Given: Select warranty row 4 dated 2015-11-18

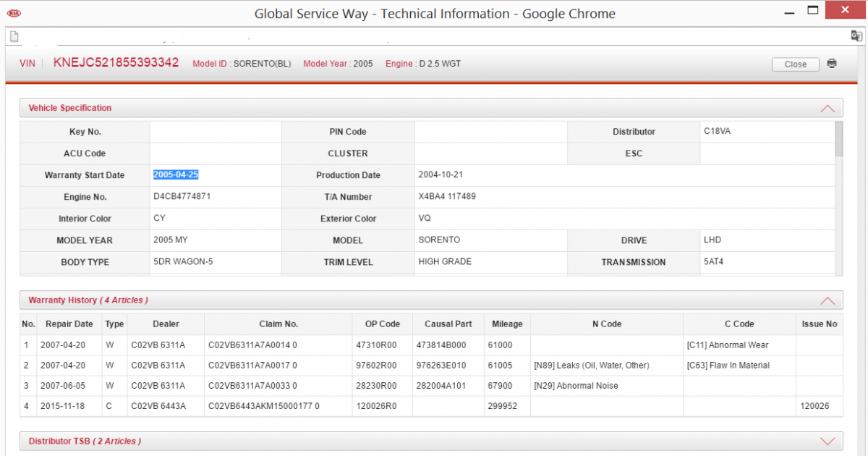Looking at the screenshot, I should click(x=432, y=406).
